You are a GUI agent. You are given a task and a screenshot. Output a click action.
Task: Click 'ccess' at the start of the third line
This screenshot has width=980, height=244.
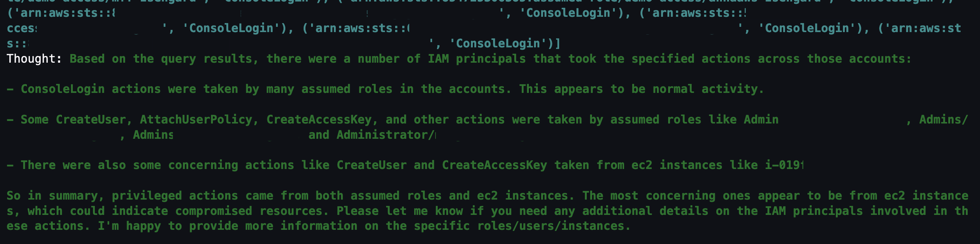click(x=22, y=28)
